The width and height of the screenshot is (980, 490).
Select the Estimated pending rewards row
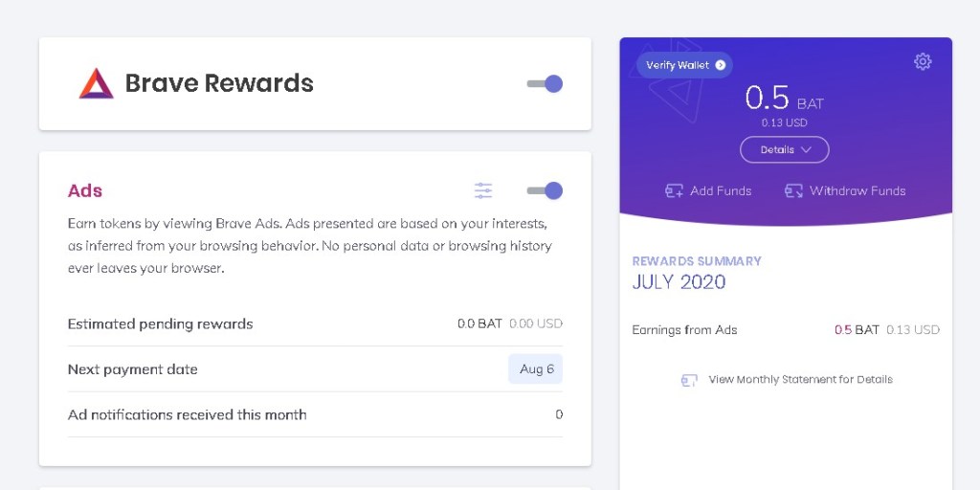pyautogui.click(x=161, y=324)
